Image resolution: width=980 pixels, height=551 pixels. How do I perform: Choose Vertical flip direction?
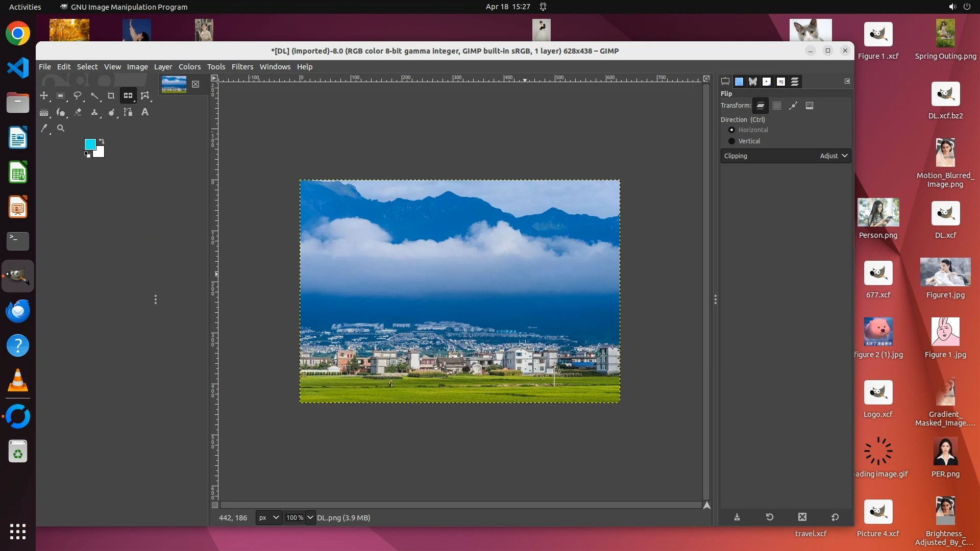pyautogui.click(x=731, y=141)
